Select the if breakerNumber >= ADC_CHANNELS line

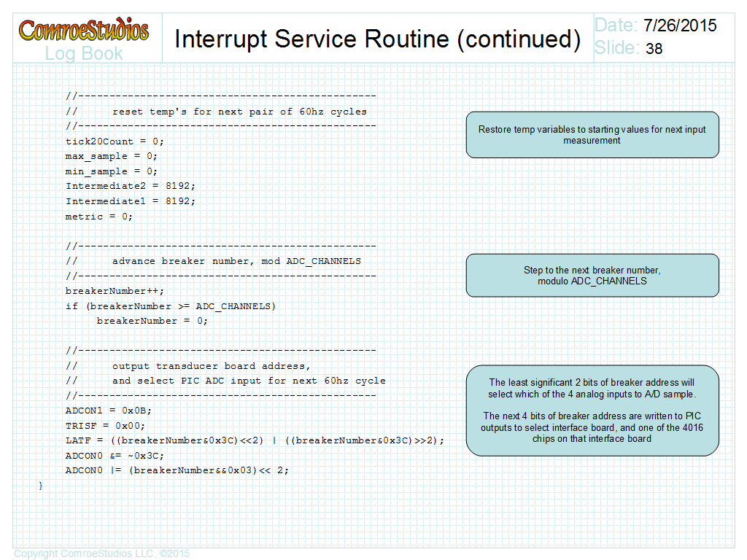[x=171, y=306]
